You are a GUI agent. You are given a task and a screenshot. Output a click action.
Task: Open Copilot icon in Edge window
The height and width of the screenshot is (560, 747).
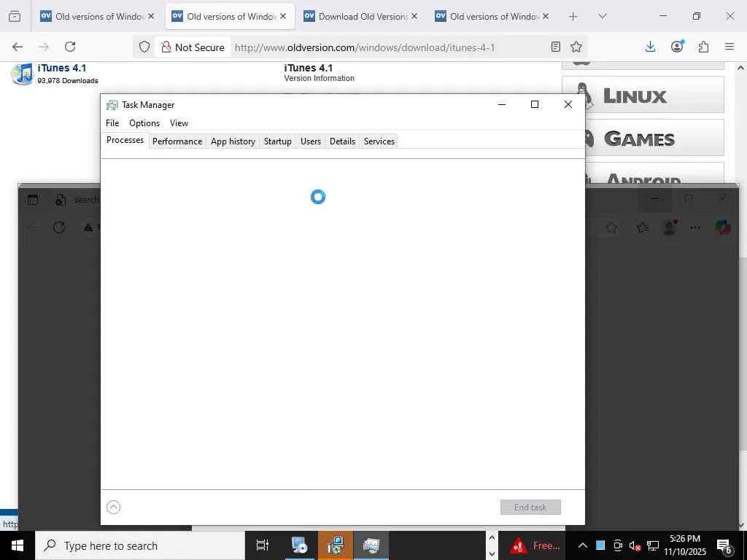(723, 227)
